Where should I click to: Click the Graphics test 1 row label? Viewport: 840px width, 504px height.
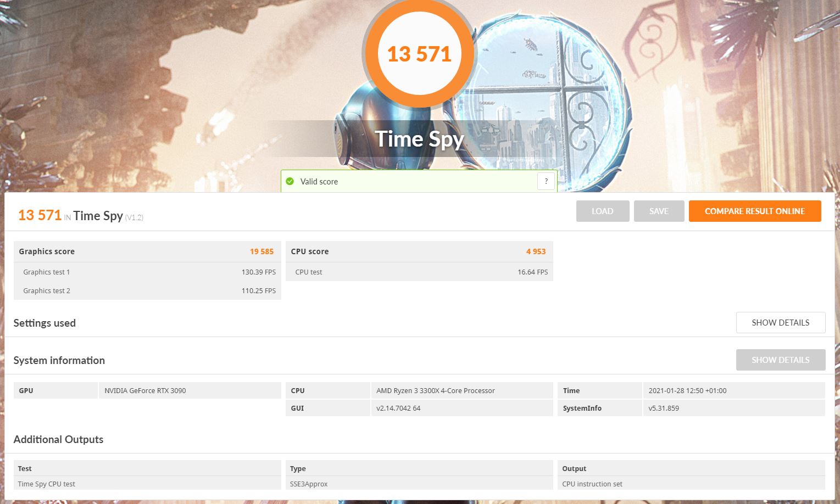click(47, 272)
